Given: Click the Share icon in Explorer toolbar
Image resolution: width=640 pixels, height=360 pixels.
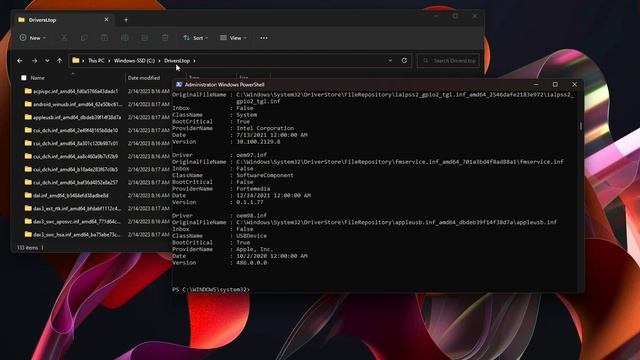Looking at the screenshot, I should 144,38.
